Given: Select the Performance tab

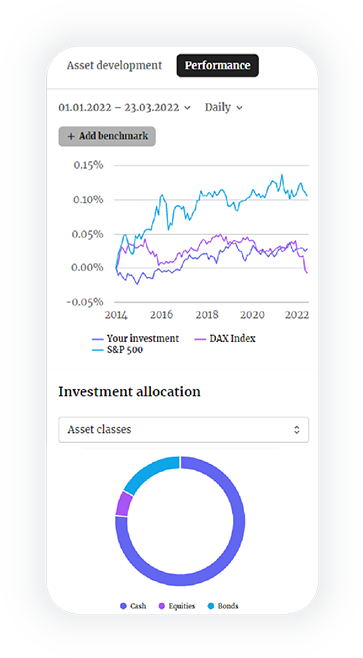Looking at the screenshot, I should (217, 65).
